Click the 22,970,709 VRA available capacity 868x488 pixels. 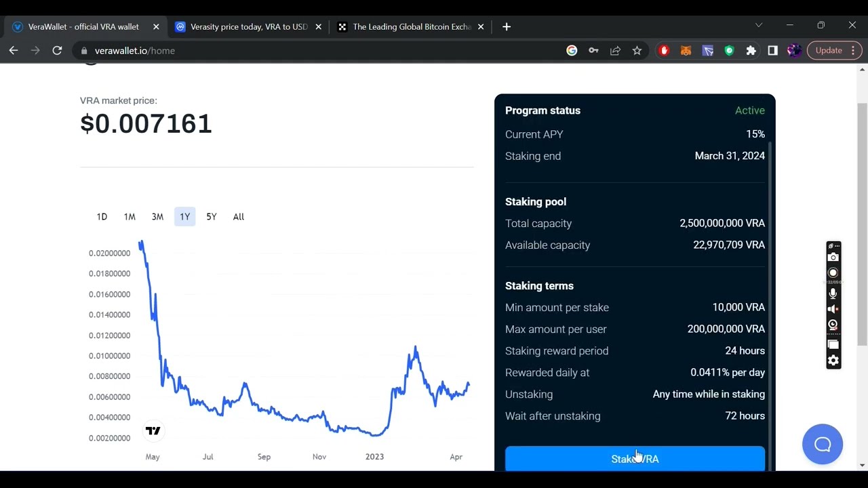coord(729,245)
